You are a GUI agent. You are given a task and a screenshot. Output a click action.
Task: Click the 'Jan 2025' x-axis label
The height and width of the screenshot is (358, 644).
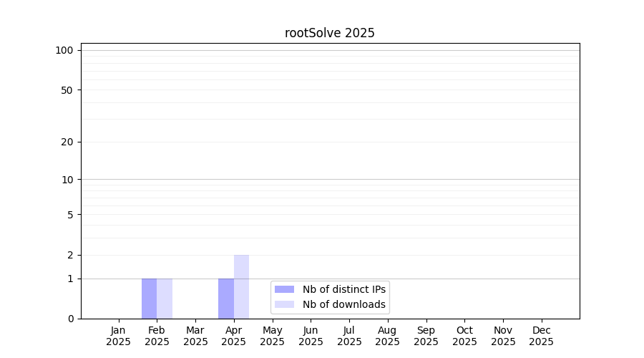[x=119, y=336]
